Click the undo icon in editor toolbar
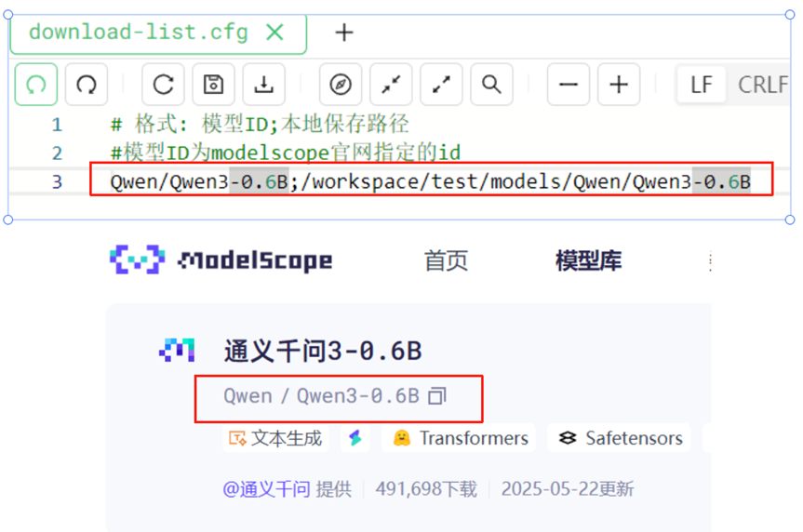This screenshot has width=803, height=532. click(36, 85)
